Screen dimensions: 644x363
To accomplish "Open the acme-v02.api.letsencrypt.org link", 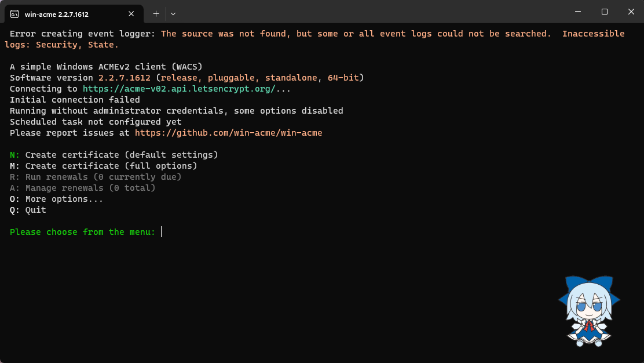I will click(179, 89).
